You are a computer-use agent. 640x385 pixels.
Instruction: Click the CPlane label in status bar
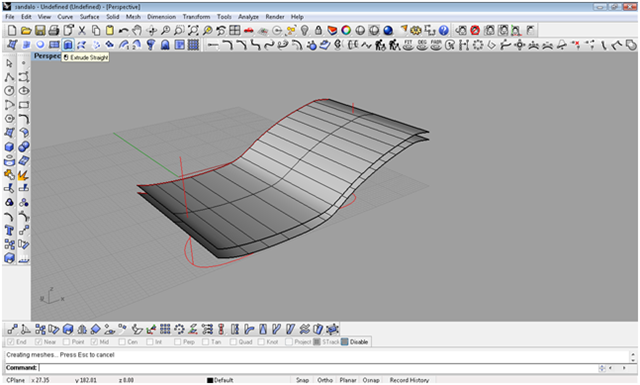16,380
